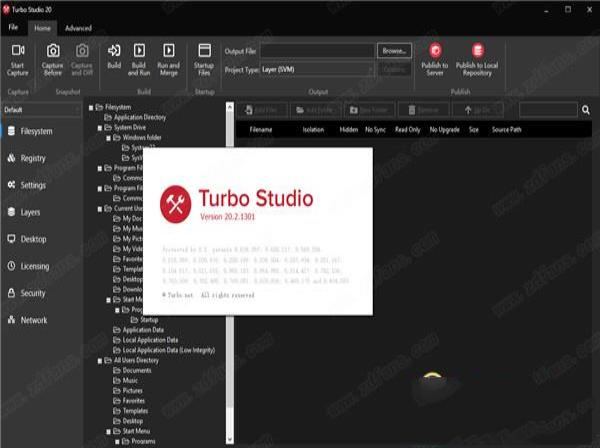Click Publish to Local Repository
The image size is (600, 448).
click(477, 60)
